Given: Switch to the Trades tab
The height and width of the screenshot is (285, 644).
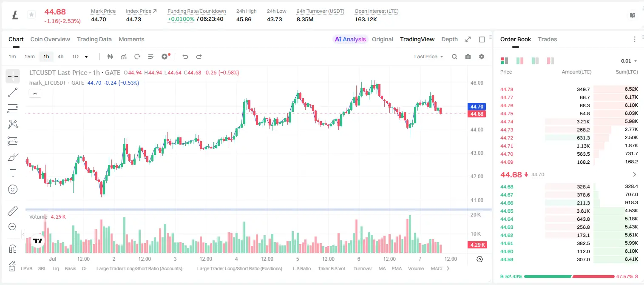Looking at the screenshot, I should pyautogui.click(x=547, y=39).
